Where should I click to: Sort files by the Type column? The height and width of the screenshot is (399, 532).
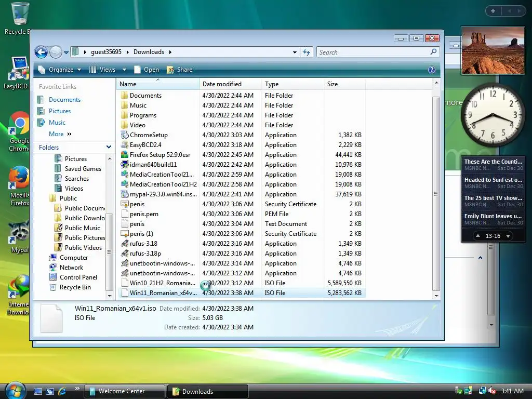click(x=293, y=84)
